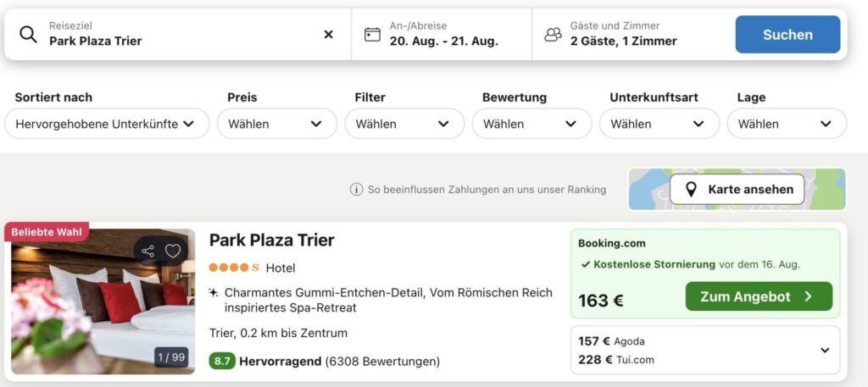Click Trier, 0.2 km bis Zentrum
This screenshot has height=387, width=868.
pyautogui.click(x=278, y=333)
